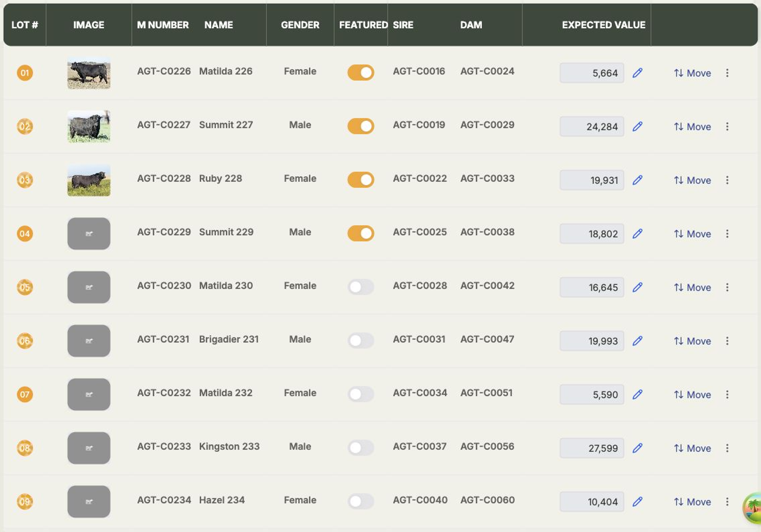Viewport: 761px width, 532px height.
Task: Move lot Brigadier 231
Action: (x=692, y=341)
